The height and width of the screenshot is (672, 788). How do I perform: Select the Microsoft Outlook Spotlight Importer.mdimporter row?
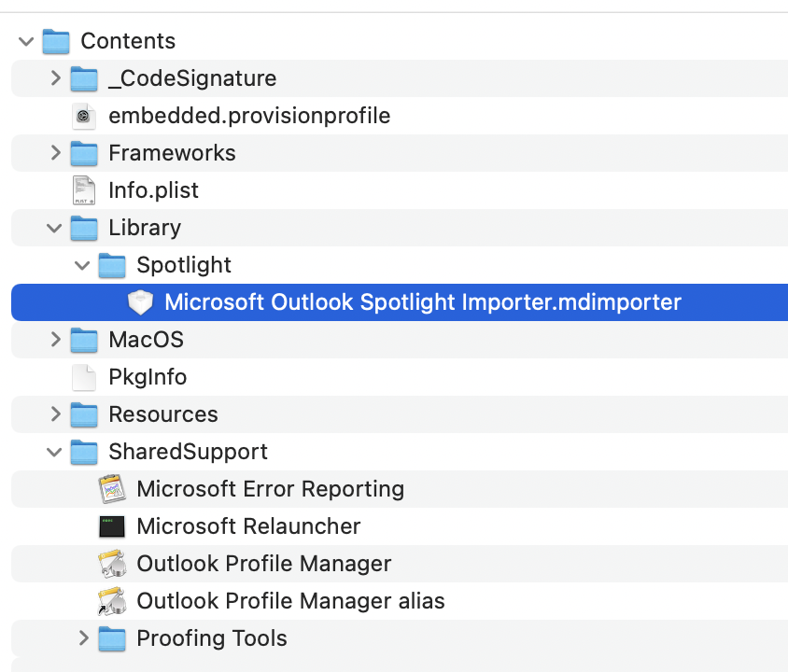422,302
